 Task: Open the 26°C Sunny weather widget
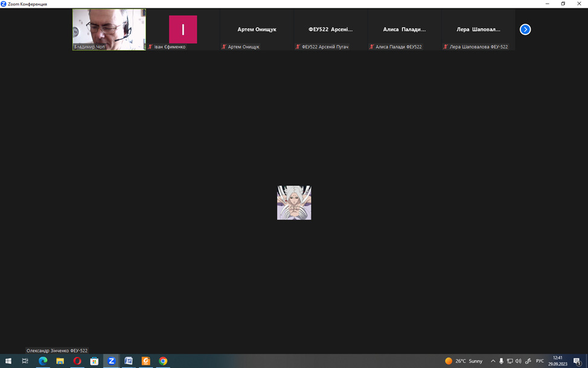point(464,361)
